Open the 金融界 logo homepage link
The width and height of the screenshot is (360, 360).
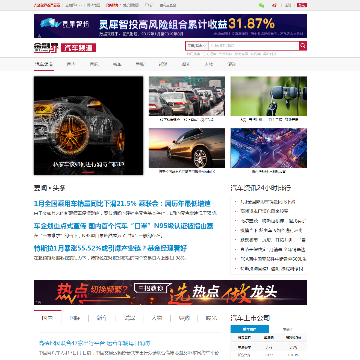click(x=46, y=48)
